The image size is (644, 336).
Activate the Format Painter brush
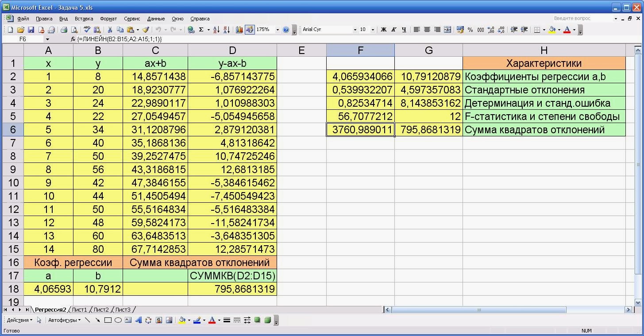tap(146, 30)
